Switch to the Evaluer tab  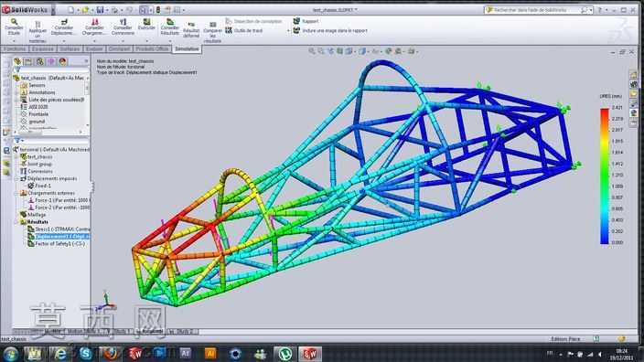(94, 48)
